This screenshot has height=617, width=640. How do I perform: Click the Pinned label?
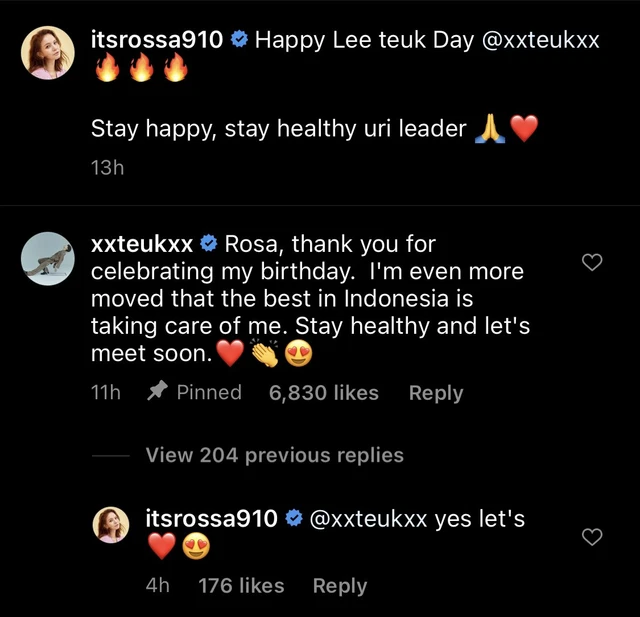click(209, 392)
